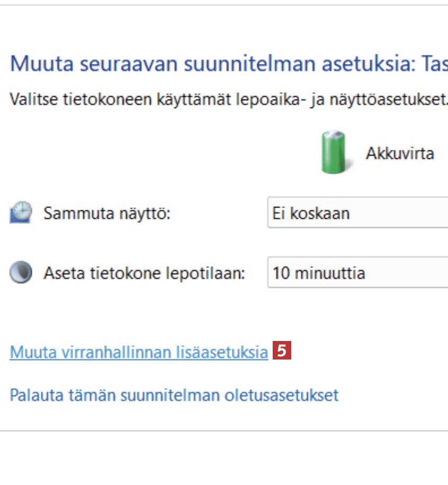This screenshot has width=448, height=485.
Task: Open Muuta virranhallinnan lisäasetuksia link
Action: tap(139, 352)
